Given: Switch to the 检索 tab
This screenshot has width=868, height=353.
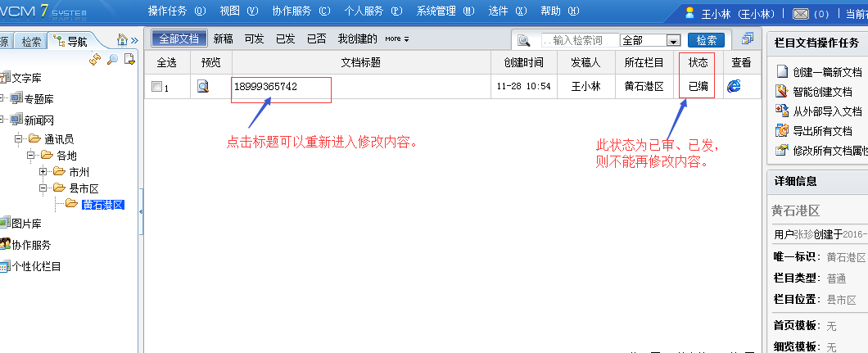Looking at the screenshot, I should point(31,42).
